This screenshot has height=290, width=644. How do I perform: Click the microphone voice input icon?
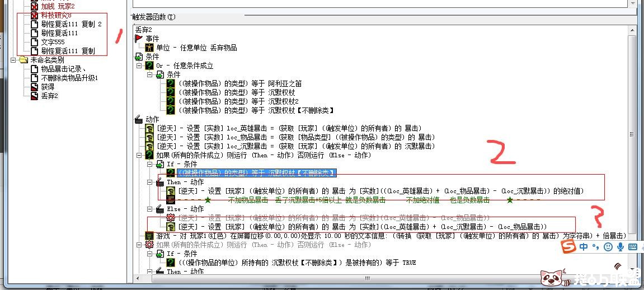pos(621,247)
